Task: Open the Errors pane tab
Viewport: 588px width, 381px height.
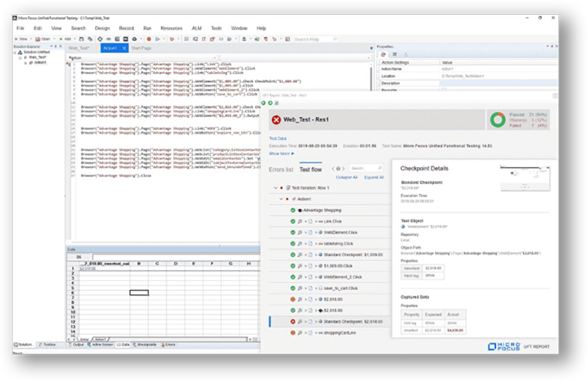Action: coord(168,344)
